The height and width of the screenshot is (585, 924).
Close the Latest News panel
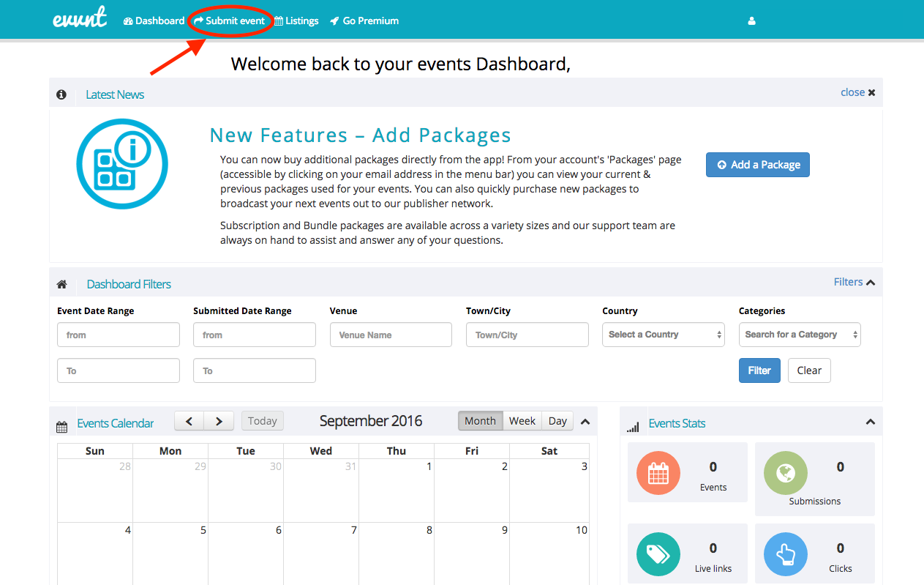858,92
